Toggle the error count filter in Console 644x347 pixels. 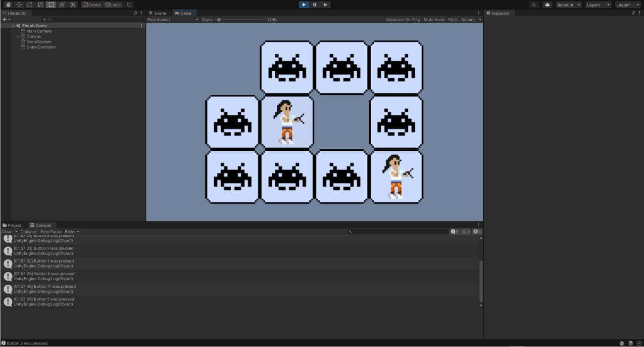click(477, 231)
